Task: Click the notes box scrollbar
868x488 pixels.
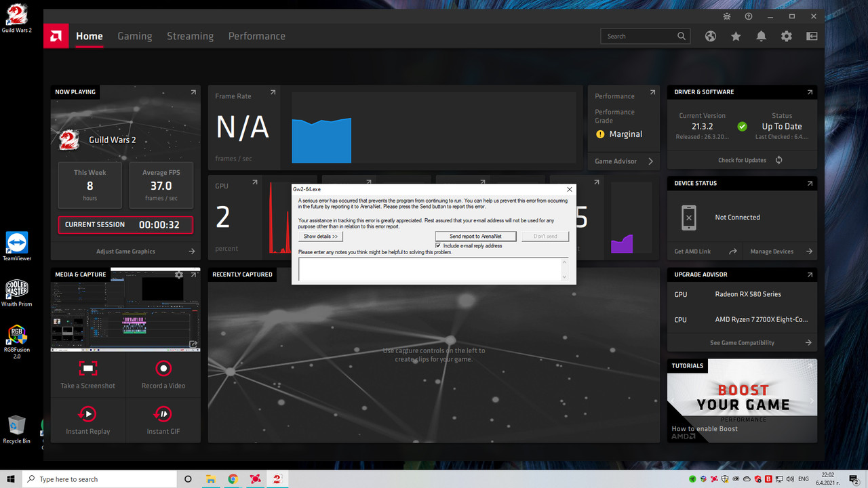Action: coord(564,269)
